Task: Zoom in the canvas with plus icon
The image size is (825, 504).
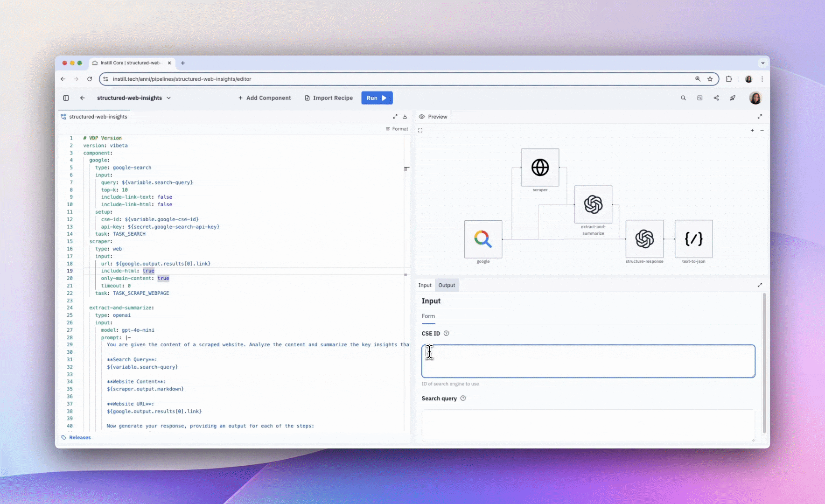Action: pos(752,131)
